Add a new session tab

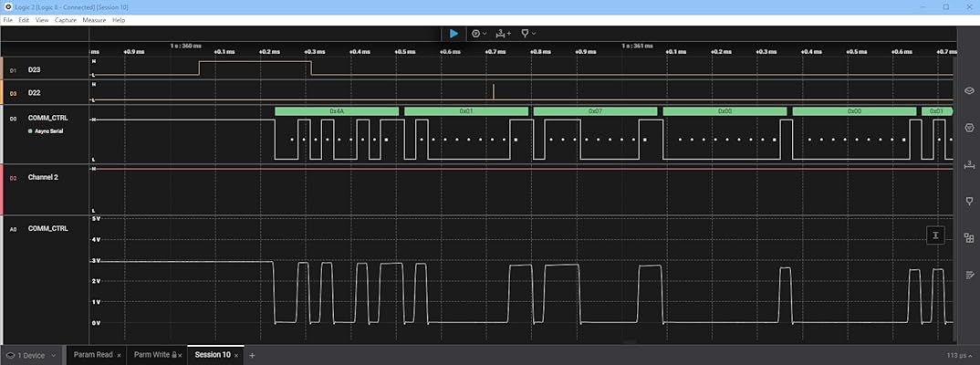point(252,355)
